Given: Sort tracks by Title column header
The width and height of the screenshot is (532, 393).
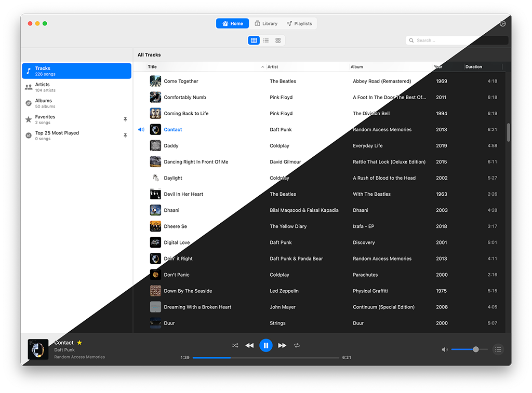Looking at the screenshot, I should (x=206, y=67).
